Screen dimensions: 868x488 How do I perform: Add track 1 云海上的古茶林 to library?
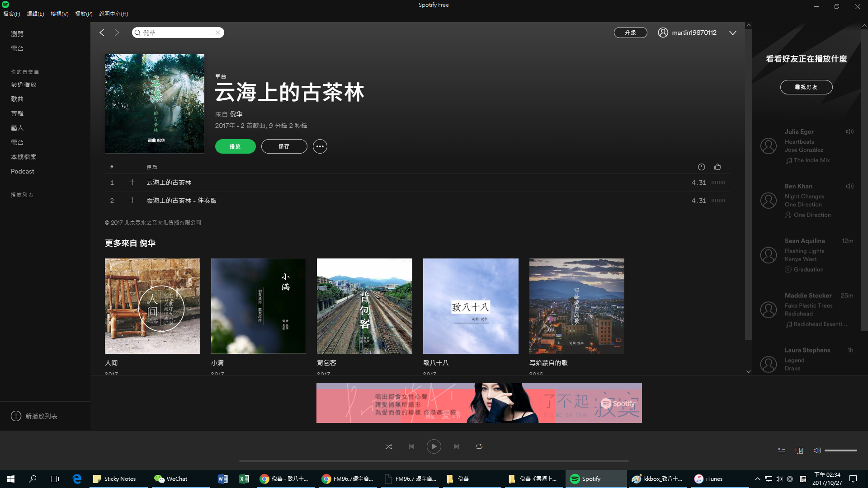point(132,182)
